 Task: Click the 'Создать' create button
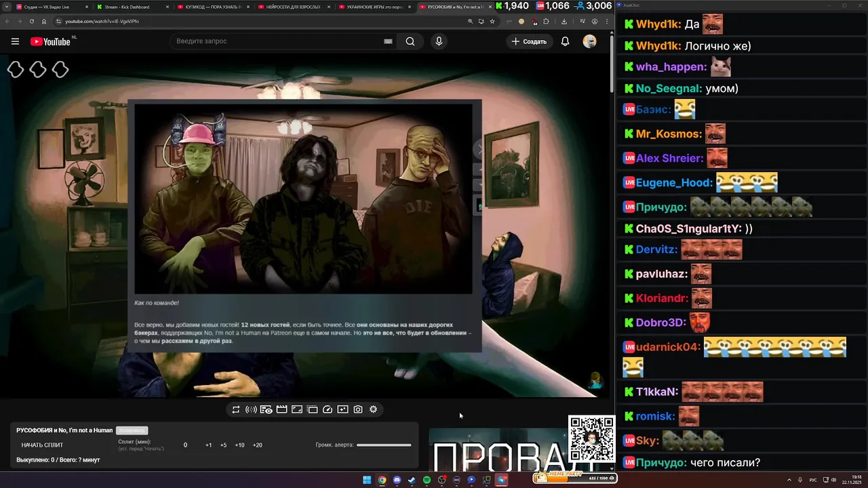(x=529, y=41)
